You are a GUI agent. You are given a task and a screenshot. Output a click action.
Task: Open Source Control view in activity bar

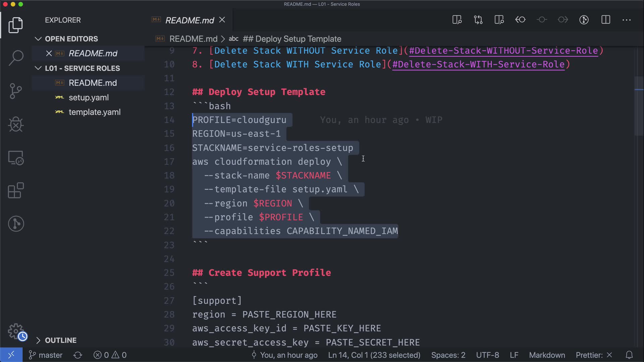pyautogui.click(x=16, y=91)
